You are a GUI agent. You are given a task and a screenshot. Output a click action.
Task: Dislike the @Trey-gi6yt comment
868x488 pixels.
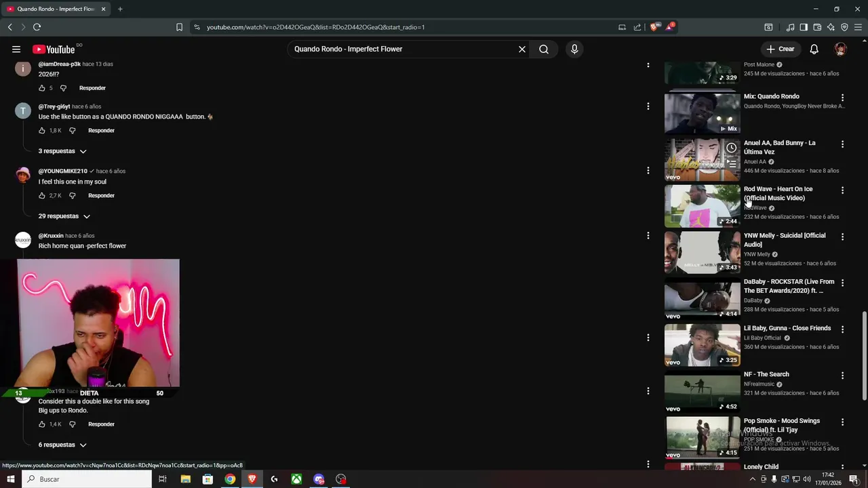73,130
